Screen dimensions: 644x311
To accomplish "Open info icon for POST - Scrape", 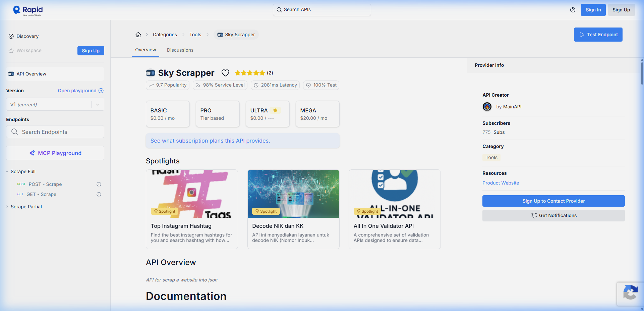I will pyautogui.click(x=99, y=184).
